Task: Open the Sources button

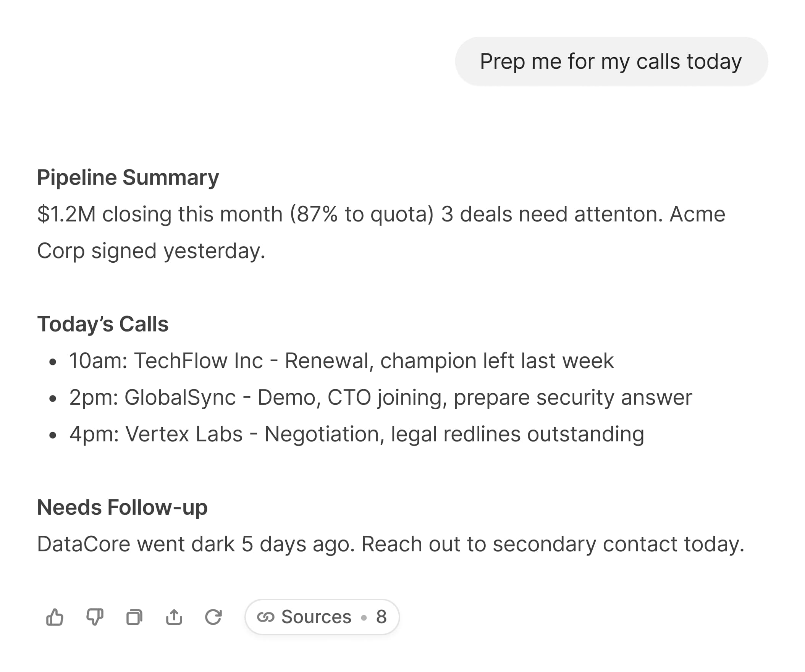Action: 317,617
